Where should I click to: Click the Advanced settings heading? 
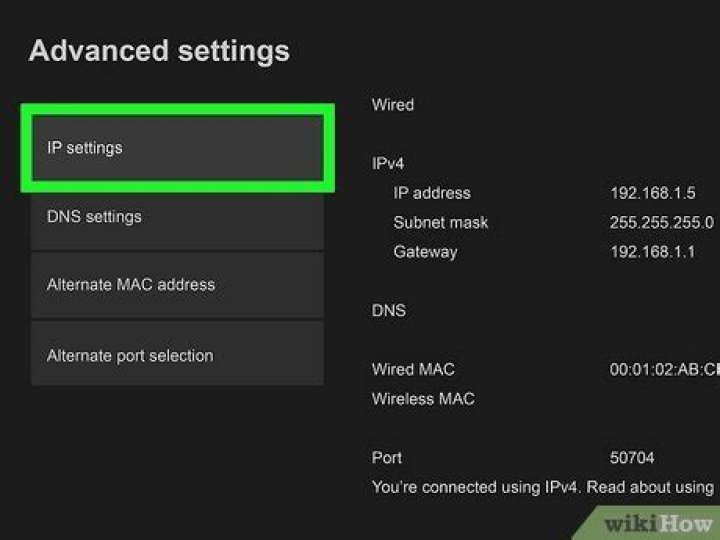159,51
